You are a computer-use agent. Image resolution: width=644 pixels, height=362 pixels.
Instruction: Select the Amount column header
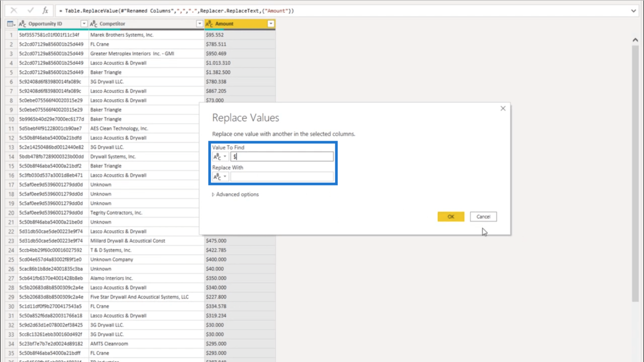pos(240,24)
